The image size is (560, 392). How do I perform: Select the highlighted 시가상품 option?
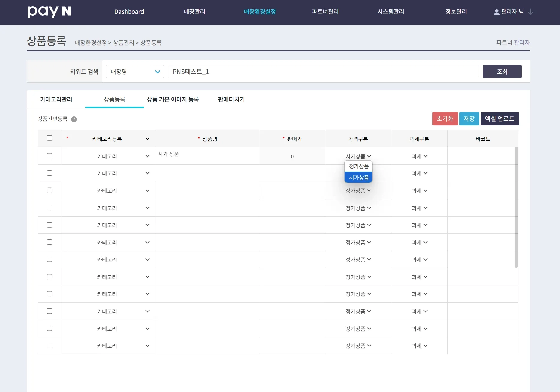click(358, 178)
